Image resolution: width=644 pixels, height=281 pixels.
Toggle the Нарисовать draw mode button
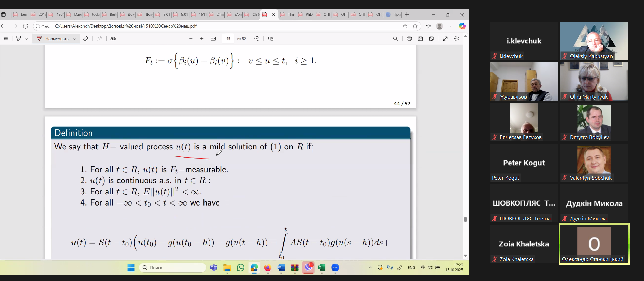click(52, 39)
